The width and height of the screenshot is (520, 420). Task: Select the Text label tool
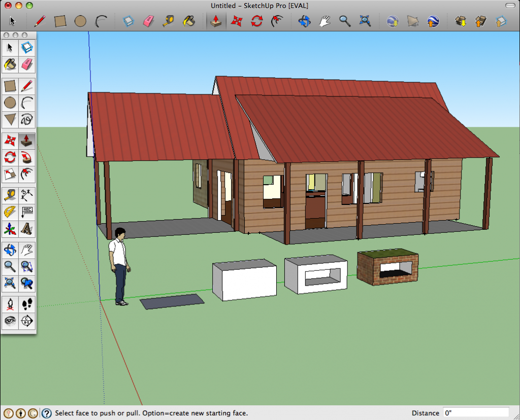[x=27, y=212]
